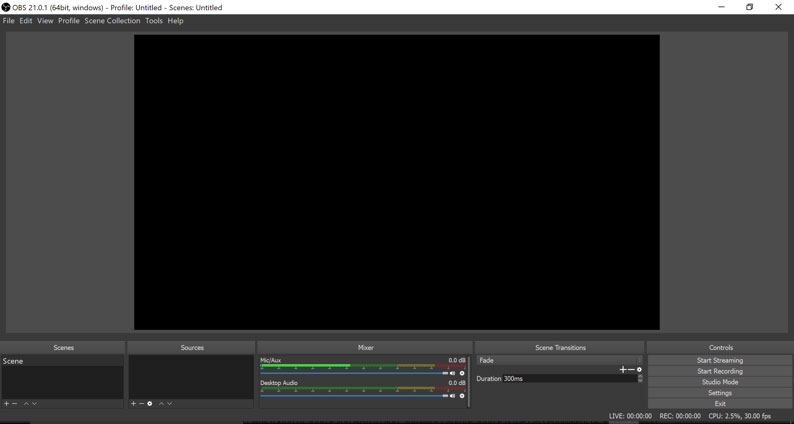
Task: Move source down with Sources arrow
Action: [170, 404]
